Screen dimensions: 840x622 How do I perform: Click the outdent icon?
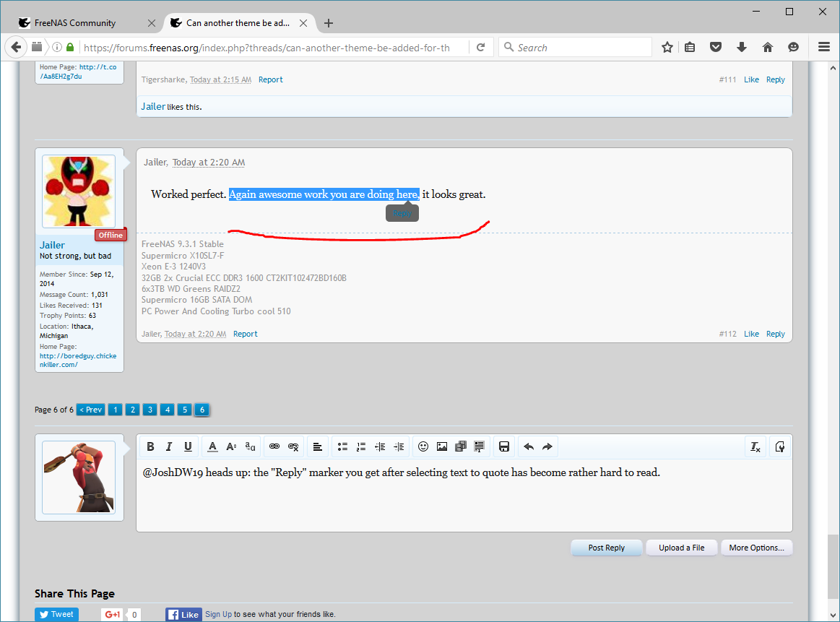pyautogui.click(x=380, y=446)
